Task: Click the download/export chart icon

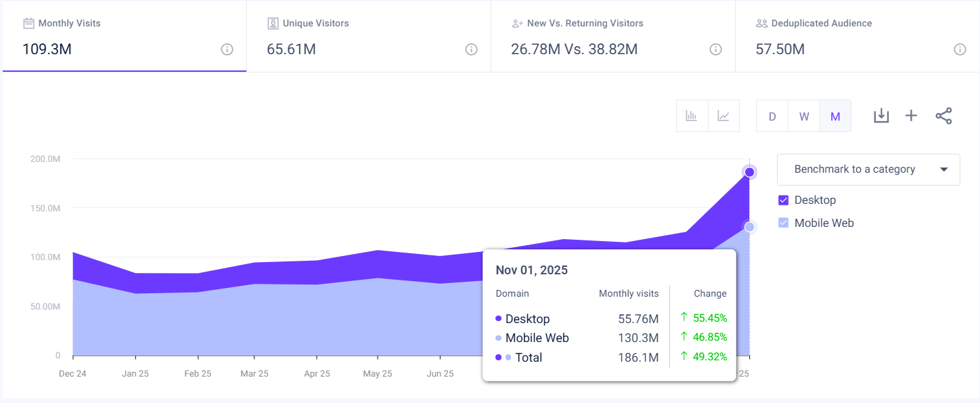Action: coord(881,116)
